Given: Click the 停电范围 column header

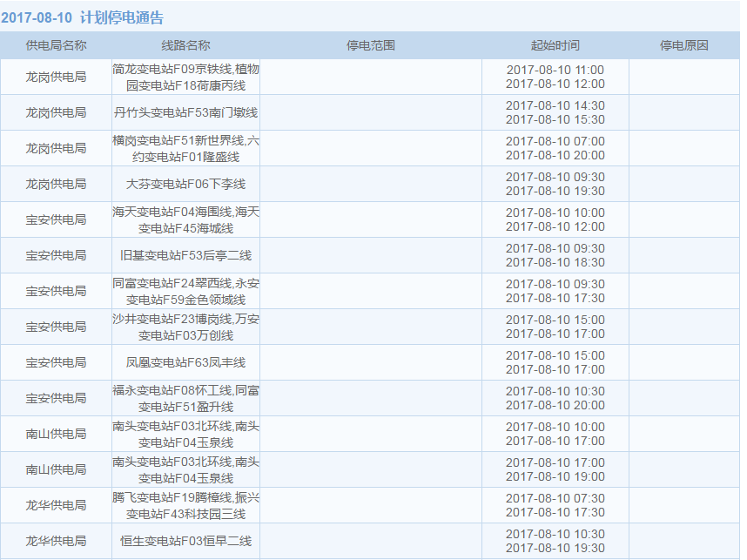Looking at the screenshot, I should [x=370, y=45].
